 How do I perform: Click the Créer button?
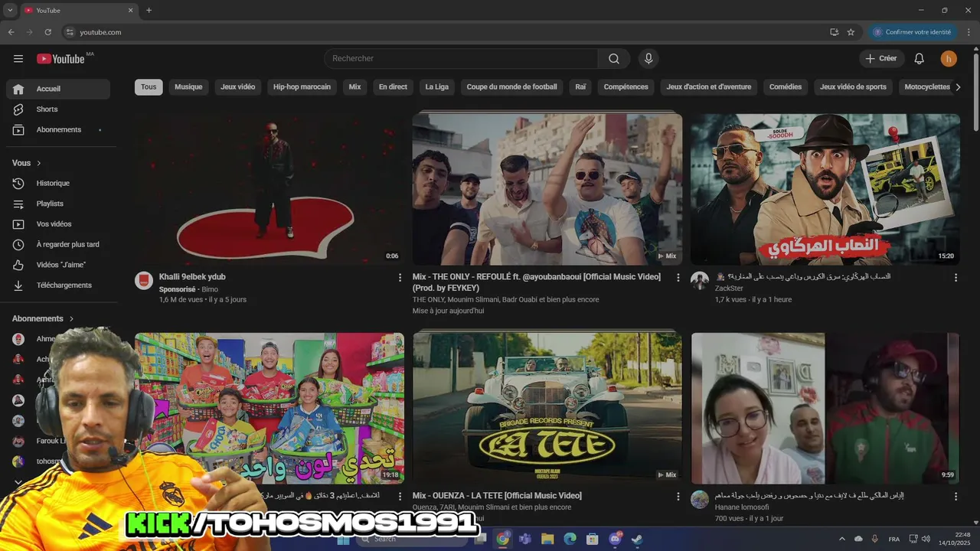881,59
